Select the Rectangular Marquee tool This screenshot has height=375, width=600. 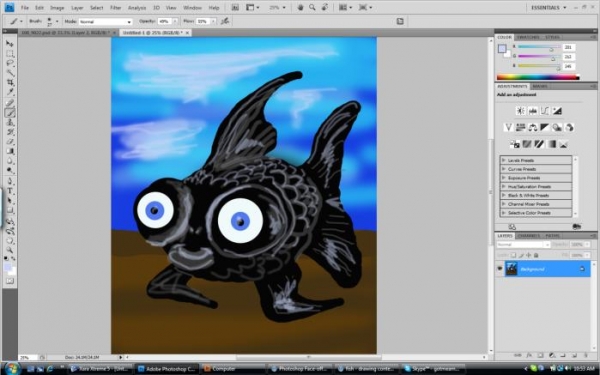(10, 54)
